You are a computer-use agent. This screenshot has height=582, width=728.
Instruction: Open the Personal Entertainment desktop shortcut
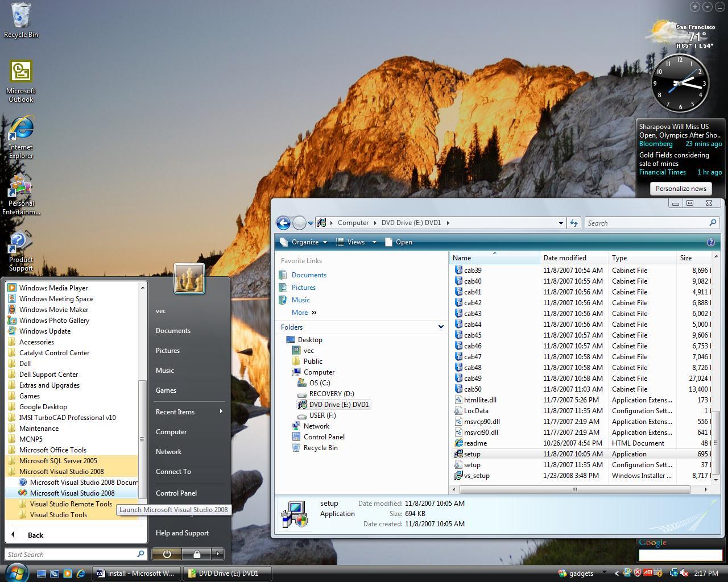pyautogui.click(x=21, y=195)
